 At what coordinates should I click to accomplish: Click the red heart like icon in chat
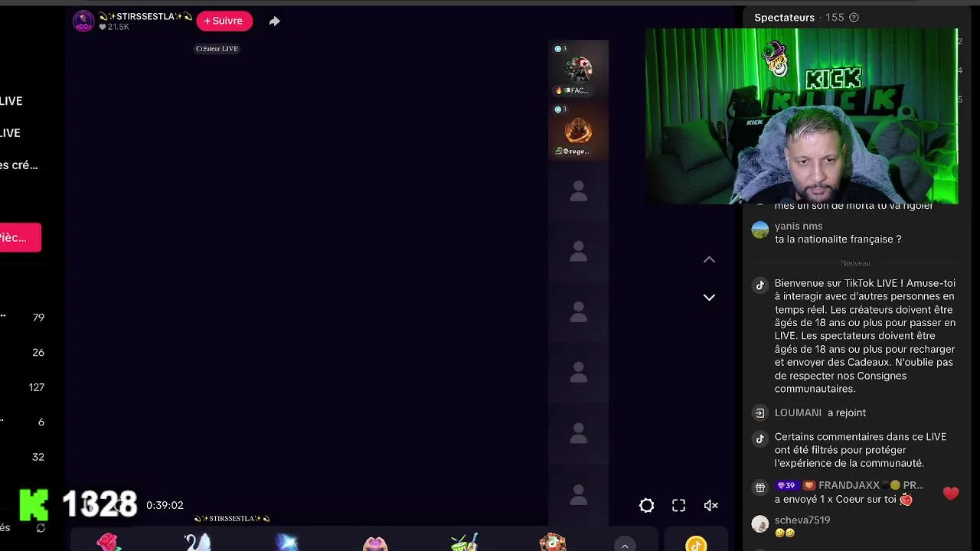(951, 494)
